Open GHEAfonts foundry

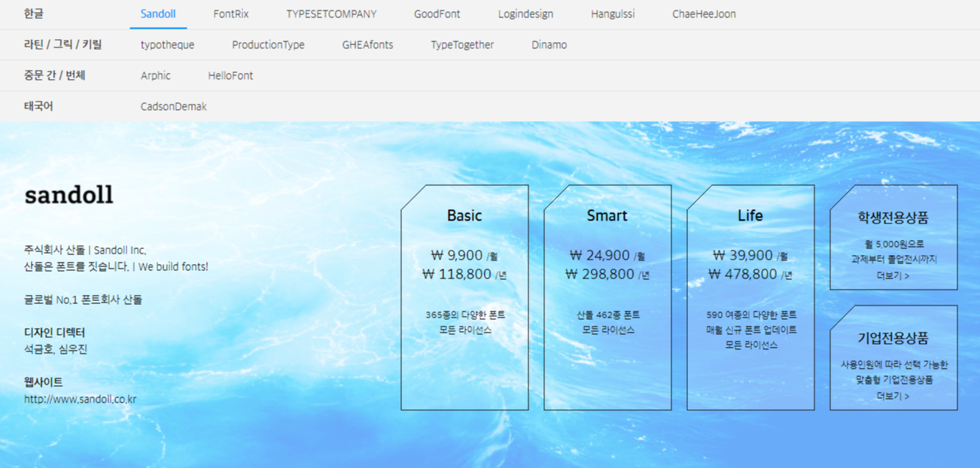point(367,45)
